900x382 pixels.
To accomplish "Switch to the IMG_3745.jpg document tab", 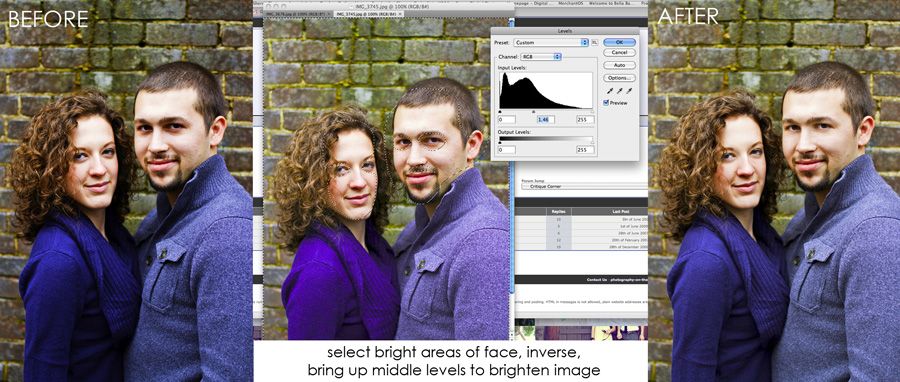I will tap(369, 13).
